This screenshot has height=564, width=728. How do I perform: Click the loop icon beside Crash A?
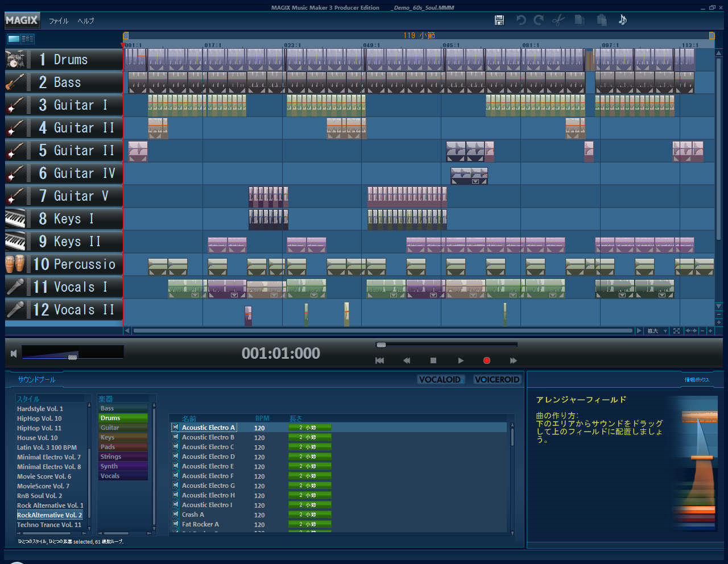(176, 515)
